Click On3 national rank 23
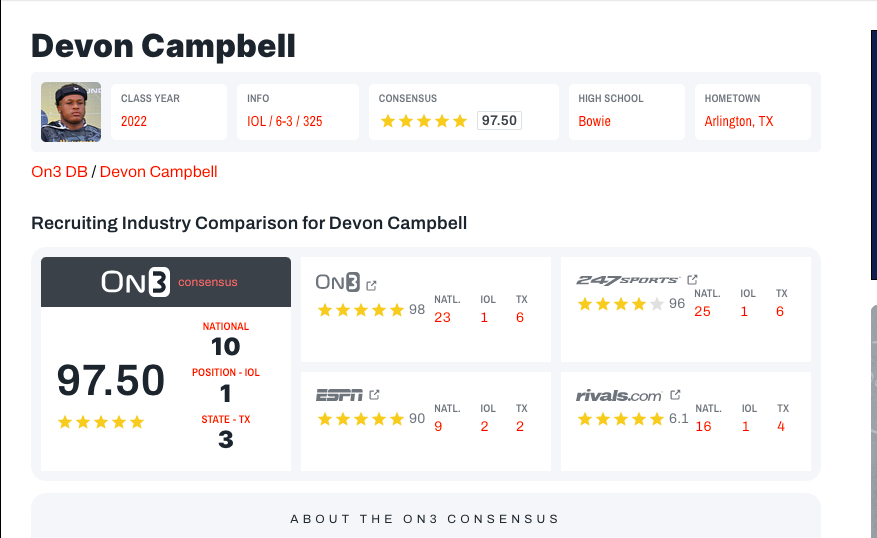This screenshot has width=877, height=538. (x=442, y=317)
